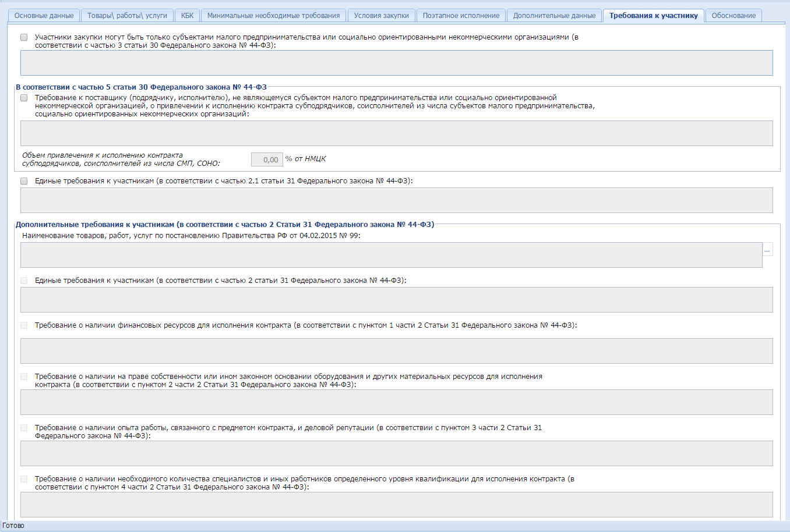Go to Минимальные необходимые требования tab
The width and height of the screenshot is (790, 532).
click(x=273, y=16)
